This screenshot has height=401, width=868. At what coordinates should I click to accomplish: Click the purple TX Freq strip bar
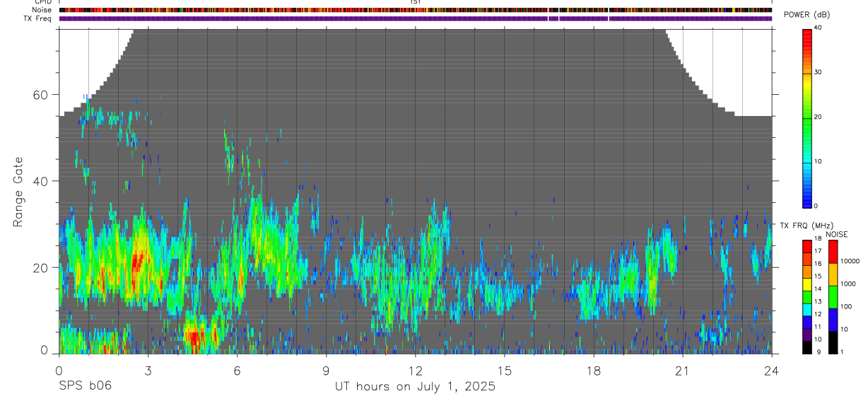[x=416, y=18]
